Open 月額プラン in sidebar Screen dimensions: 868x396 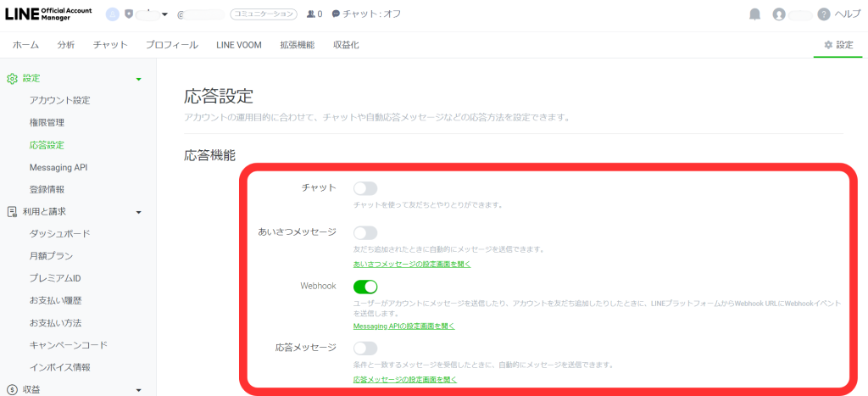point(52,256)
